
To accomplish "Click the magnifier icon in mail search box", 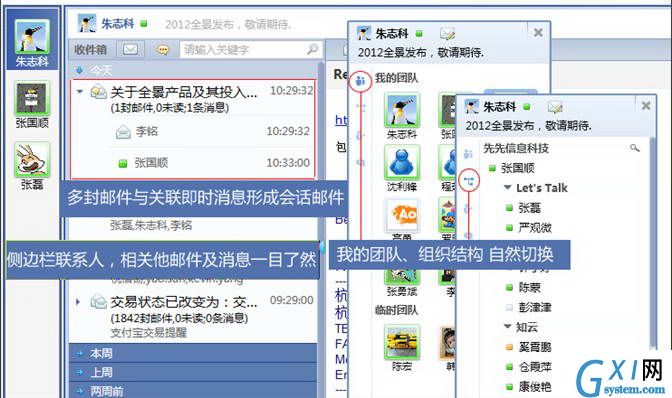I will pos(313,49).
